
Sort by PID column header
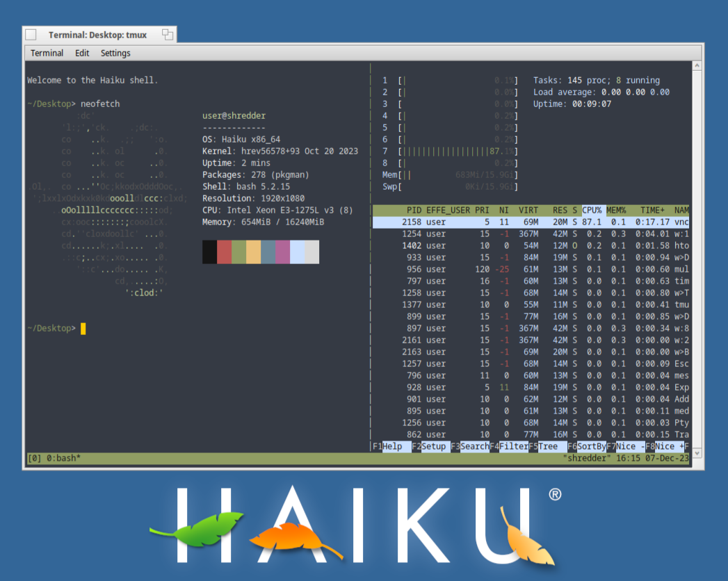point(414,210)
